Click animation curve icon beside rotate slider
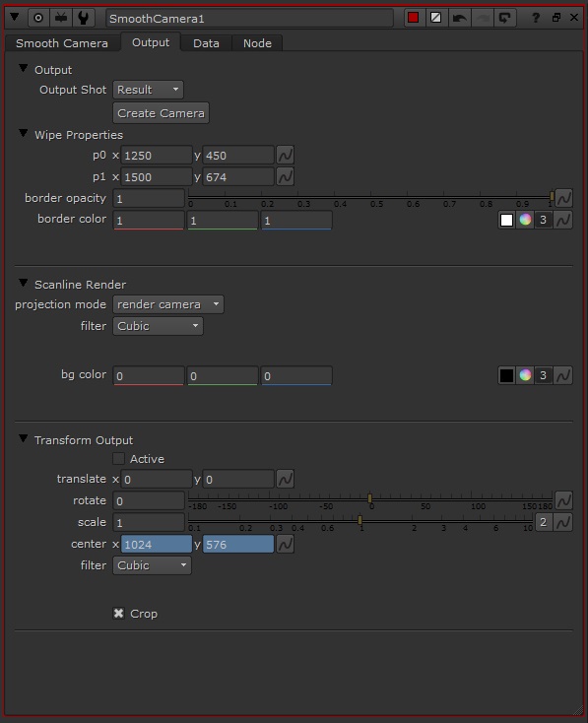 [563, 500]
